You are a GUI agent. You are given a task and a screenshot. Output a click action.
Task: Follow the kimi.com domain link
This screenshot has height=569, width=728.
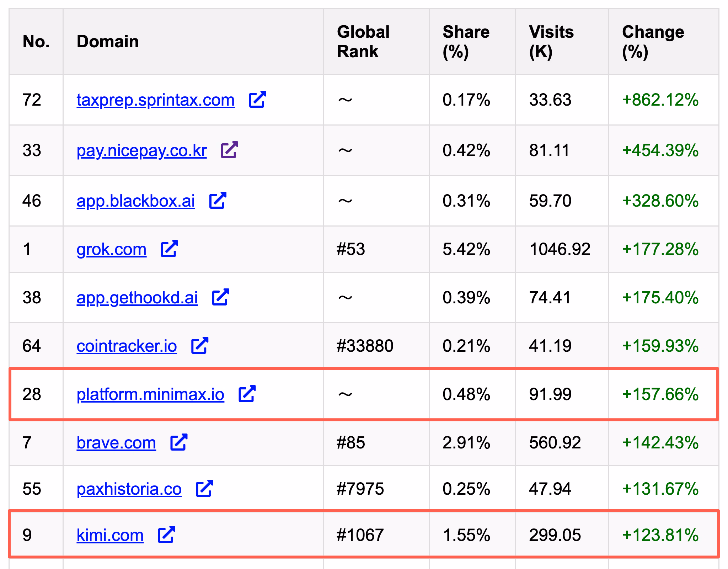110,536
